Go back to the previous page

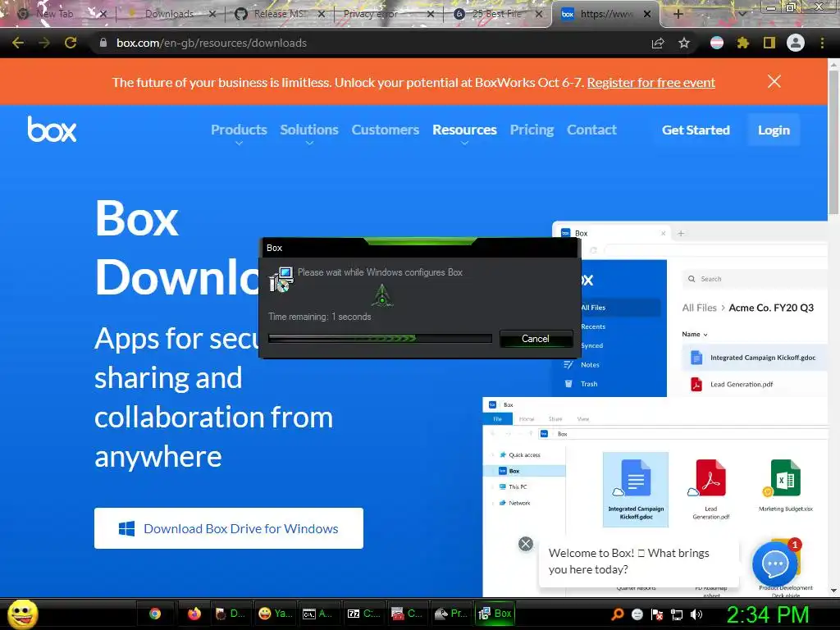tap(18, 43)
